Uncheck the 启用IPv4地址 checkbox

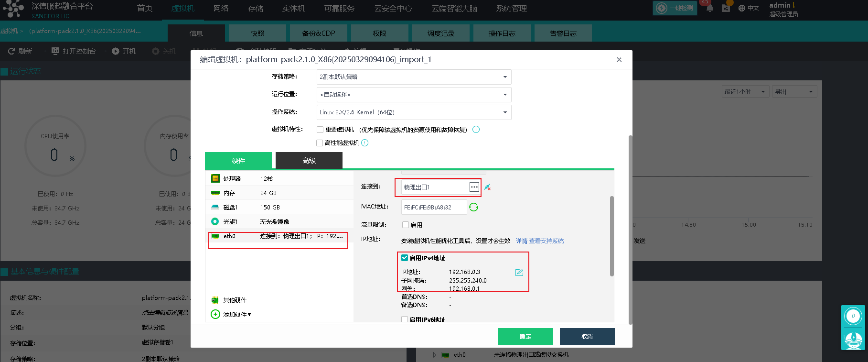coord(405,258)
